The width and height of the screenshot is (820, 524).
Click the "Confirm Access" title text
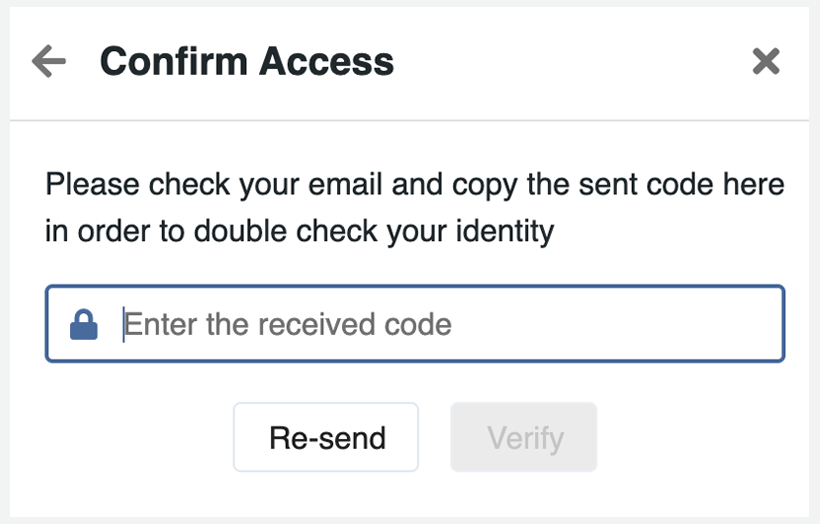click(x=246, y=62)
